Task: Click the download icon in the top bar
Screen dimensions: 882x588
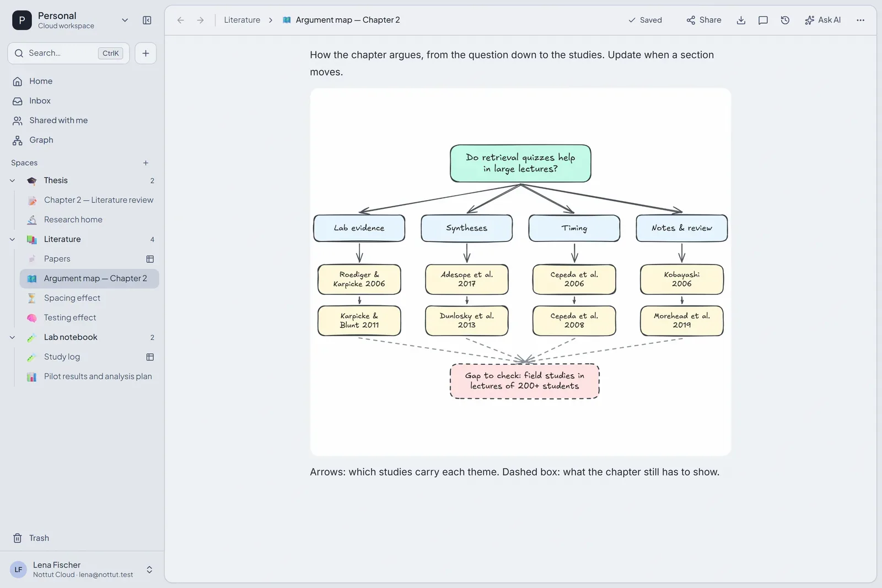Action: 741,20
